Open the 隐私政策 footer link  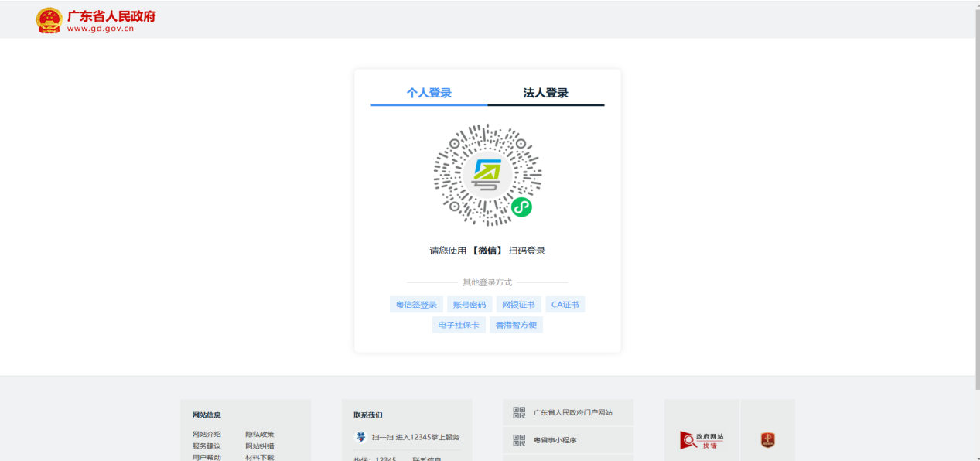coord(260,435)
